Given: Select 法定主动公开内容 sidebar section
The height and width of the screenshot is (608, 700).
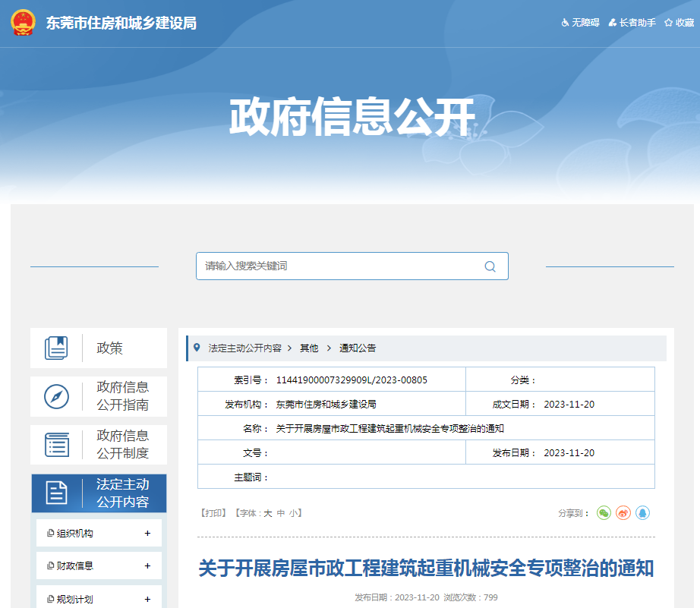Looking at the screenshot, I should coord(99,493).
